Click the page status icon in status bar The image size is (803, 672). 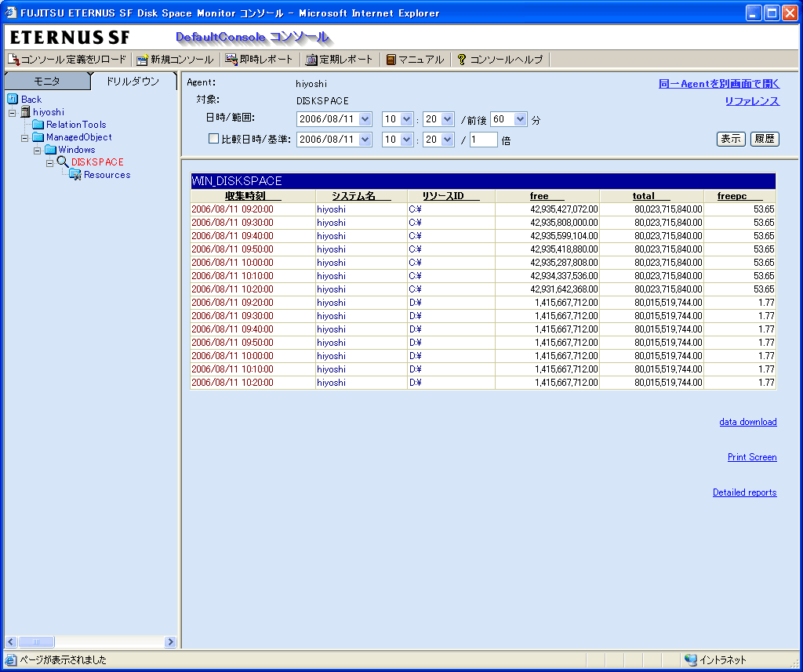(11, 659)
